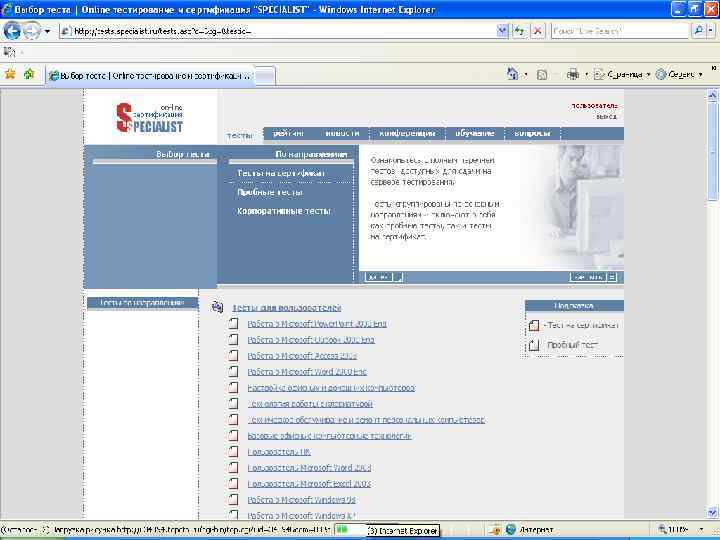Open the новости navigation tab

pos(342,133)
